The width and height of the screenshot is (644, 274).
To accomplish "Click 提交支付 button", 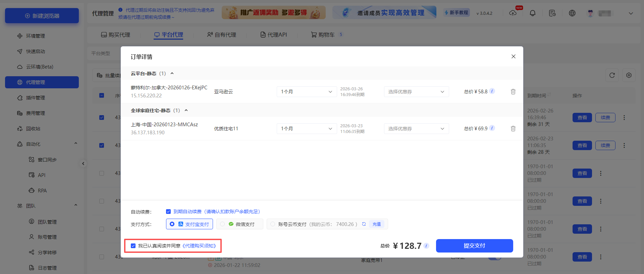I will 474,246.
